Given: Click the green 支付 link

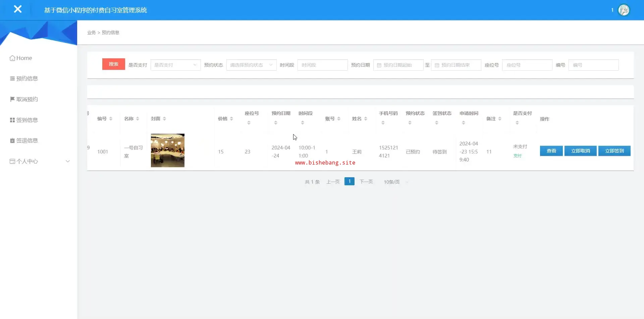Looking at the screenshot, I should (517, 156).
